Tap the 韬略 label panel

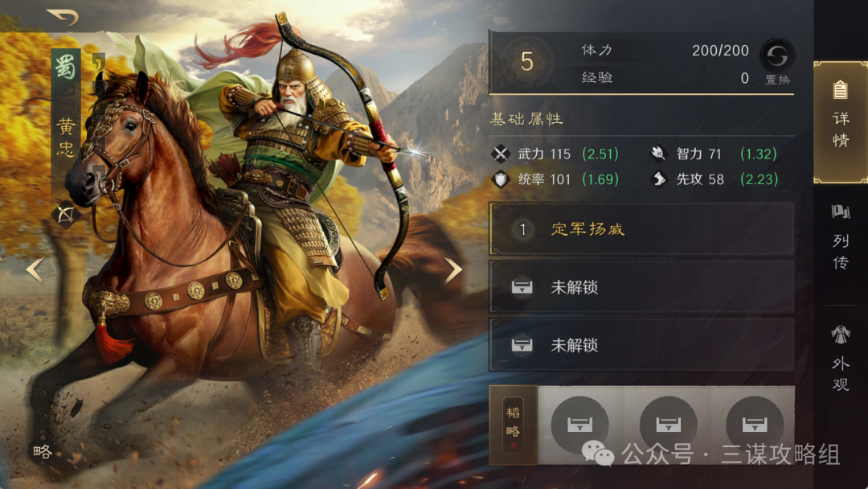click(x=513, y=425)
